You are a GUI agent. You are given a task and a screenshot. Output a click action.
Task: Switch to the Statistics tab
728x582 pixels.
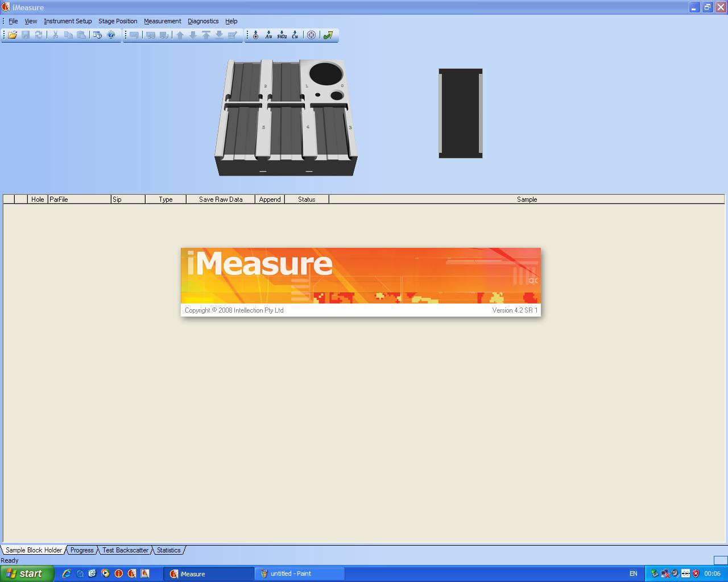168,550
